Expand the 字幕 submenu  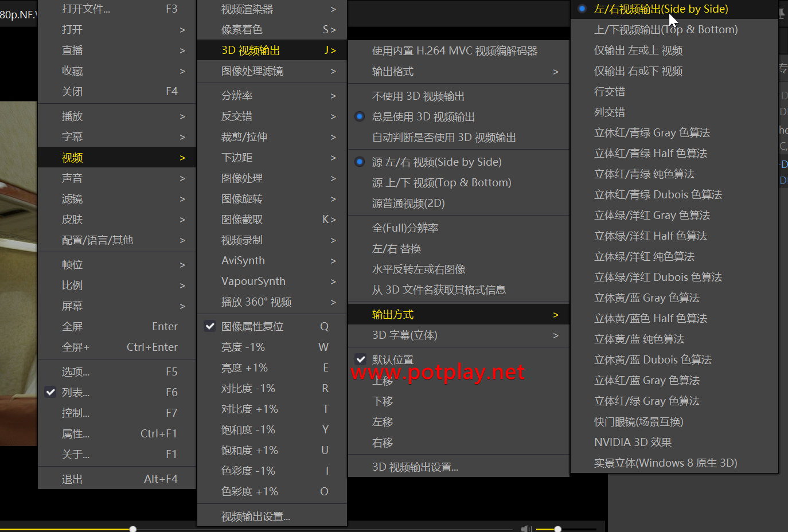tap(117, 137)
